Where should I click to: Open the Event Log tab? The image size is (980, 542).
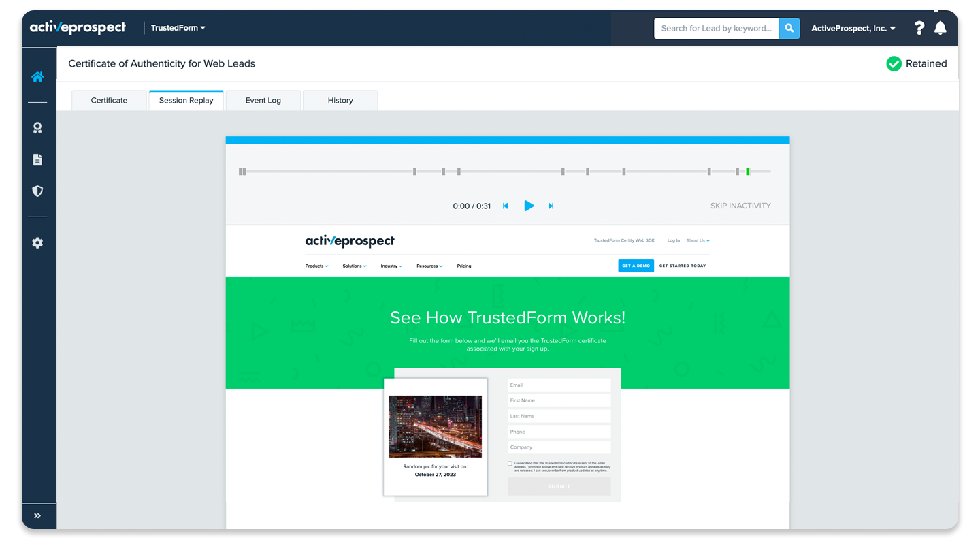point(263,100)
